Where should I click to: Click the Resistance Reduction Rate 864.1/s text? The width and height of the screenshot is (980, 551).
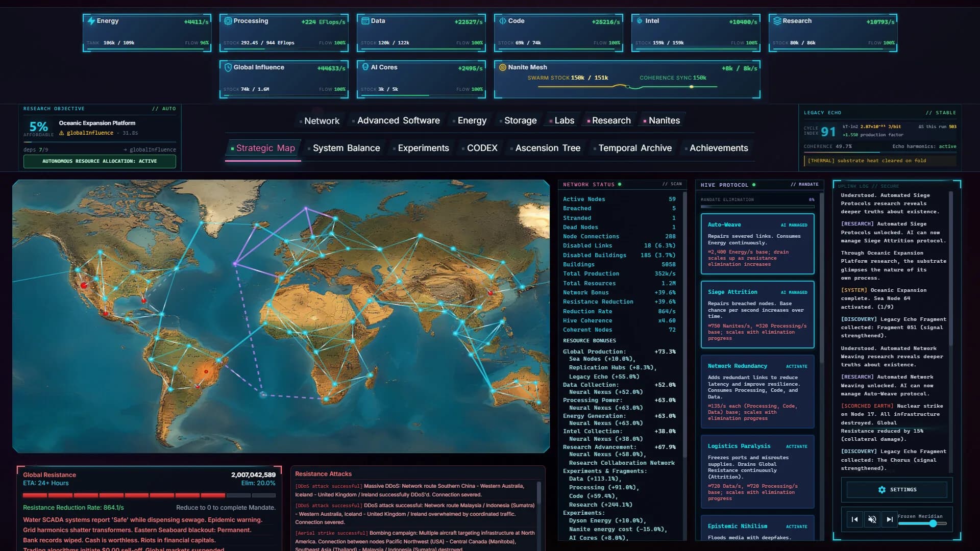73,508
